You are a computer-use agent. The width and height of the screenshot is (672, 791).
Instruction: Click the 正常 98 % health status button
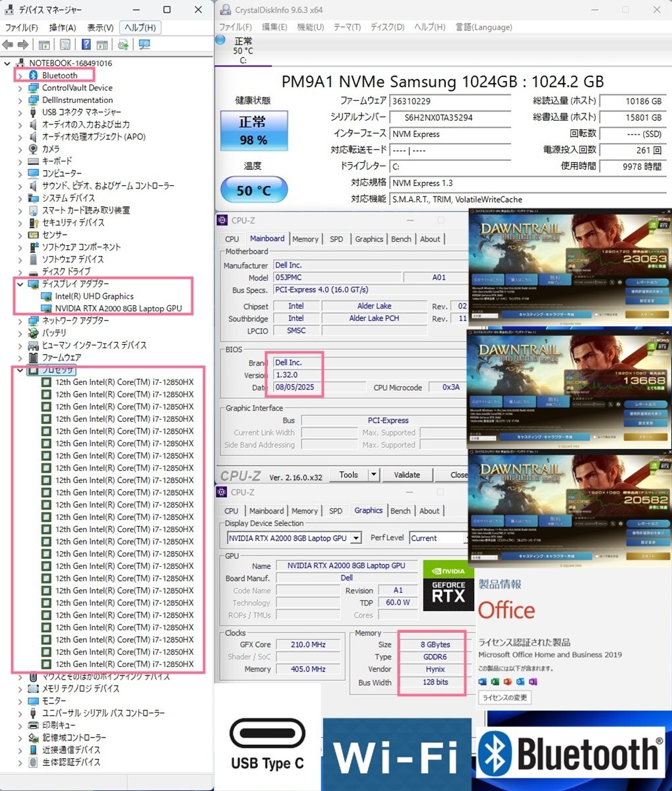click(x=253, y=130)
